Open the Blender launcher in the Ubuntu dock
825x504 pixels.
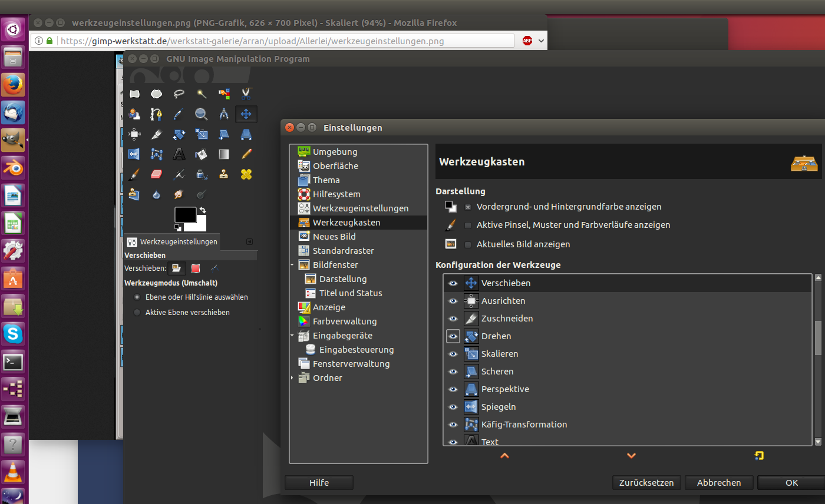13,167
